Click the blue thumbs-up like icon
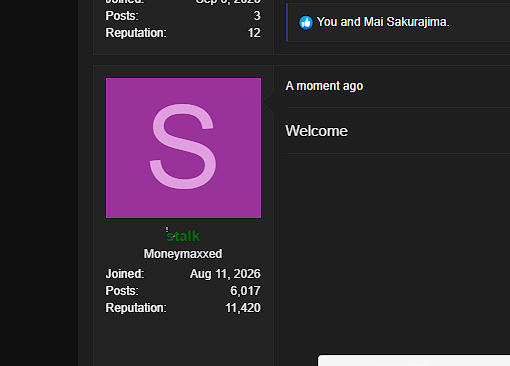The width and height of the screenshot is (510, 366). (x=306, y=23)
